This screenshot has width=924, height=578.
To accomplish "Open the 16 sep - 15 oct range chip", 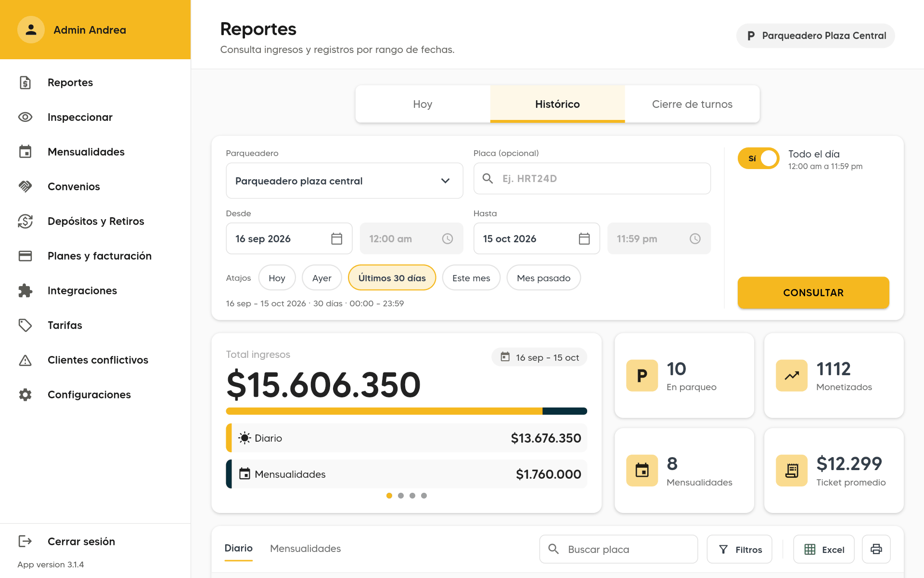I will (539, 357).
